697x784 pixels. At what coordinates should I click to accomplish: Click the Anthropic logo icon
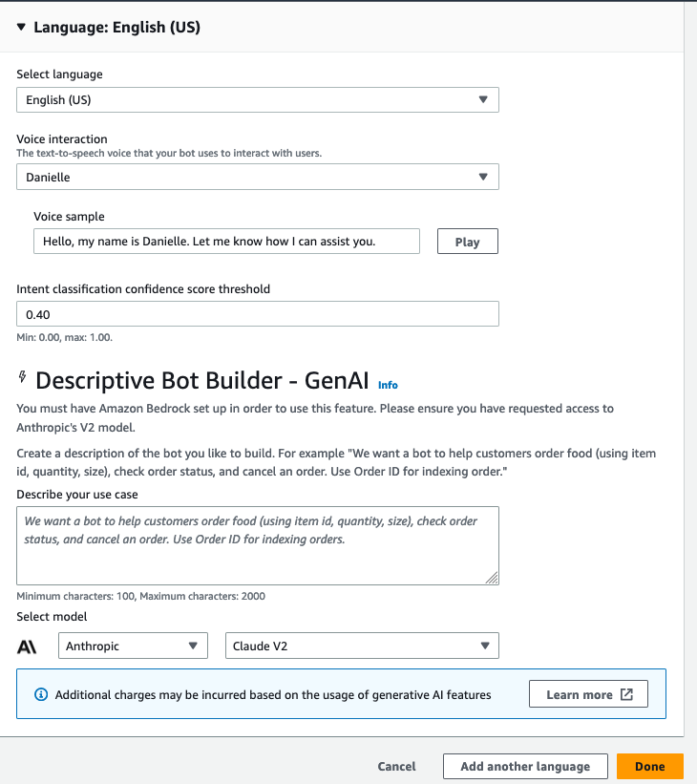click(x=27, y=646)
